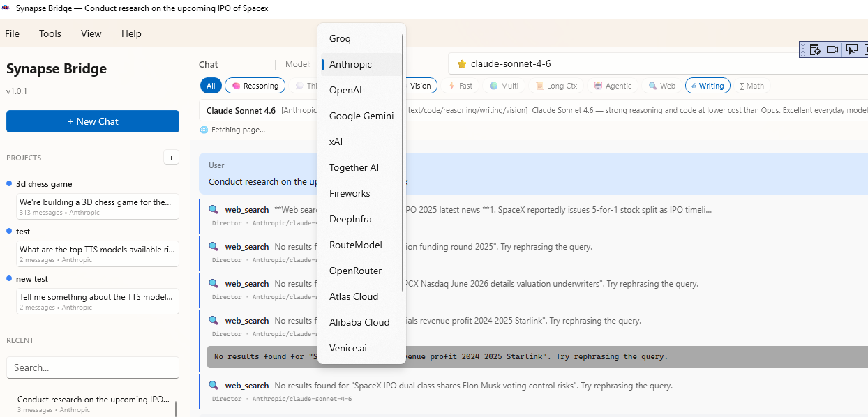Choose xAI from the provider list
The image size is (868, 417).
360,142
